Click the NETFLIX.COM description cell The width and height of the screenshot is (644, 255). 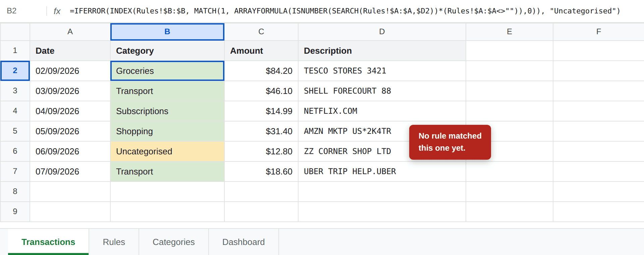tap(382, 111)
